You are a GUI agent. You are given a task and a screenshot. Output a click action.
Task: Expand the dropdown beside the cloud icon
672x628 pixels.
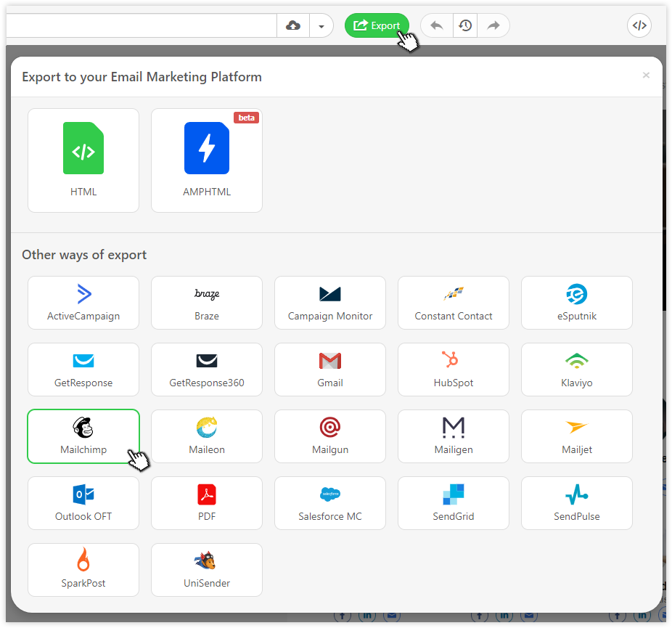[320, 25]
